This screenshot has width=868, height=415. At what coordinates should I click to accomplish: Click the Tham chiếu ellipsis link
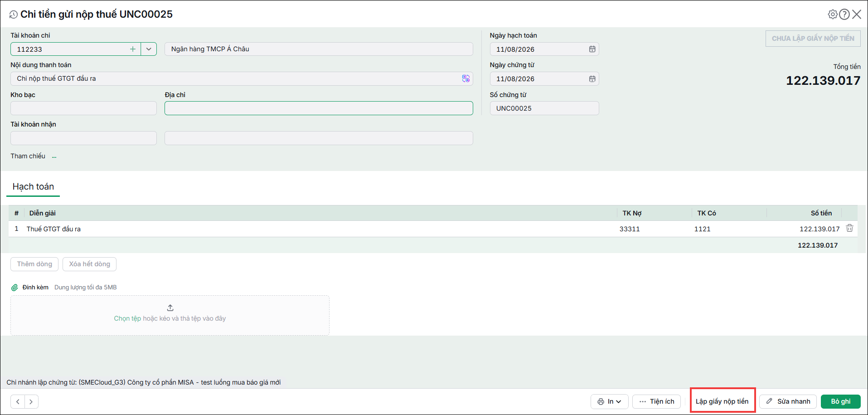coord(54,156)
